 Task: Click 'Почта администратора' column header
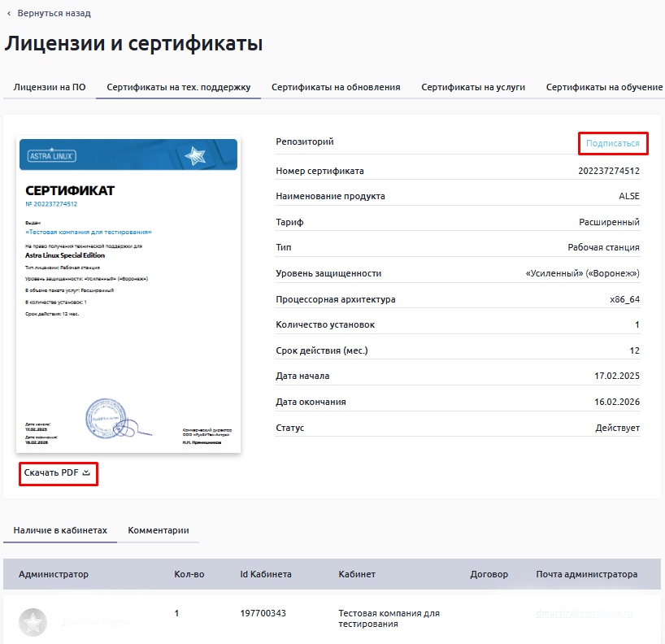pyautogui.click(x=586, y=574)
